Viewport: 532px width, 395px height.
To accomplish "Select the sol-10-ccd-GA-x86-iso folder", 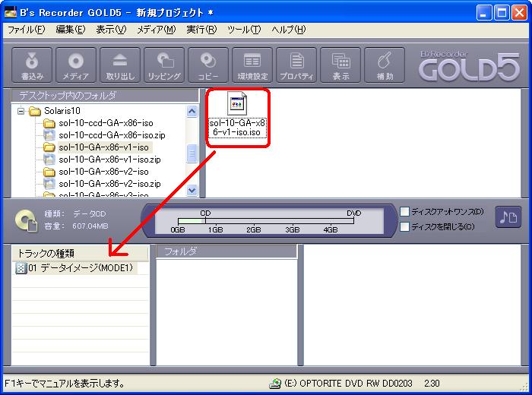I will [106, 123].
